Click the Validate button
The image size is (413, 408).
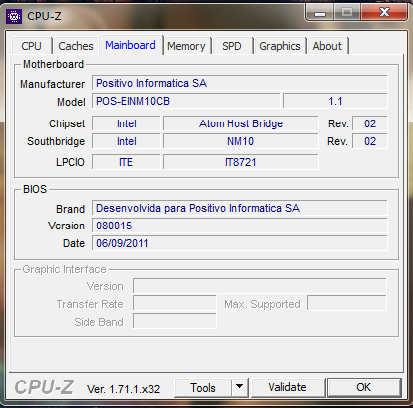[x=287, y=388]
